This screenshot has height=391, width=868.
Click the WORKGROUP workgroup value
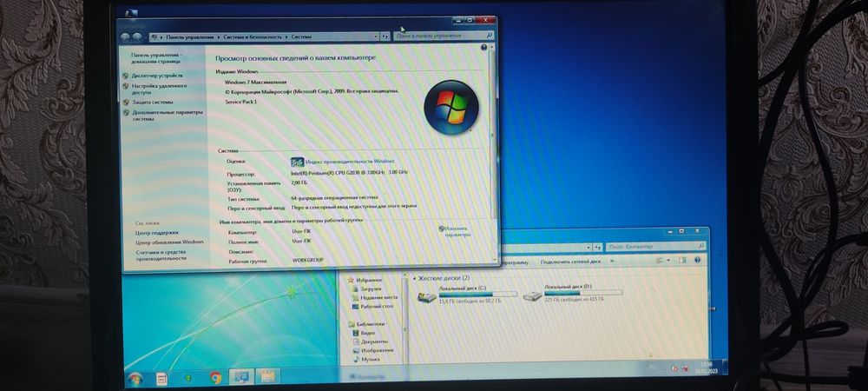(308, 260)
